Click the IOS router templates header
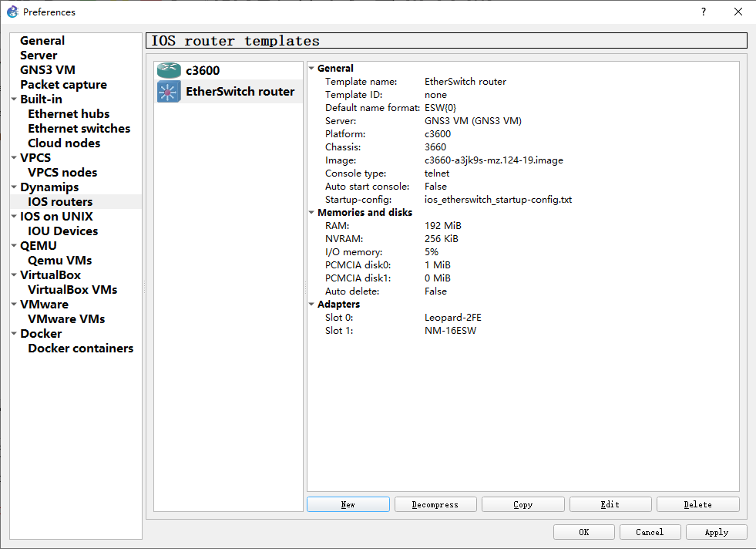This screenshot has width=756, height=549. click(x=446, y=41)
